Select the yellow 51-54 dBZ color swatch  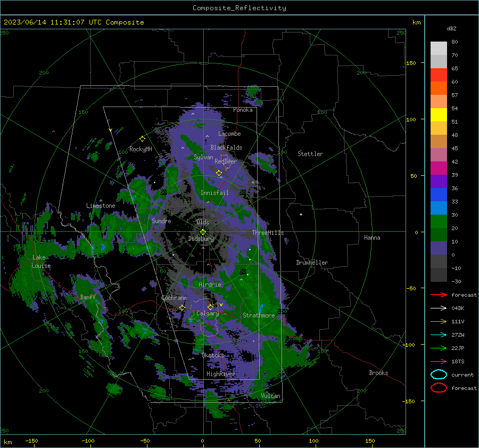(x=439, y=115)
